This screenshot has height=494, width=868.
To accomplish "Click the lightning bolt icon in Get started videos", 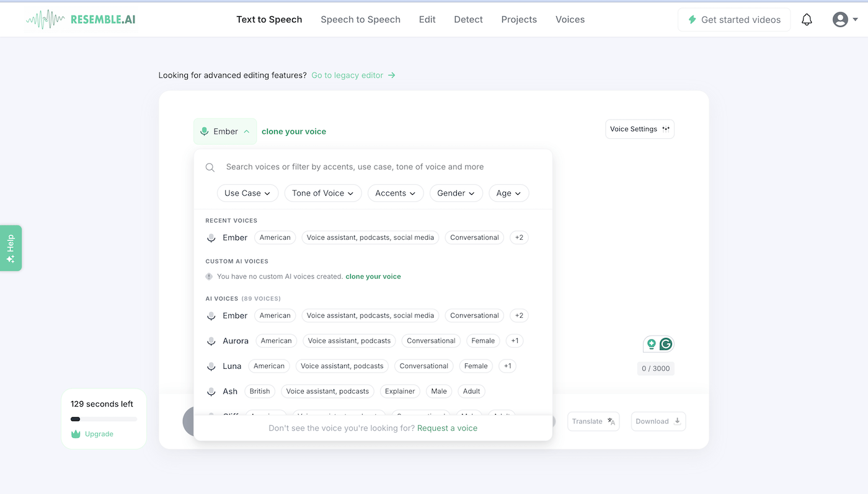I will coord(693,20).
